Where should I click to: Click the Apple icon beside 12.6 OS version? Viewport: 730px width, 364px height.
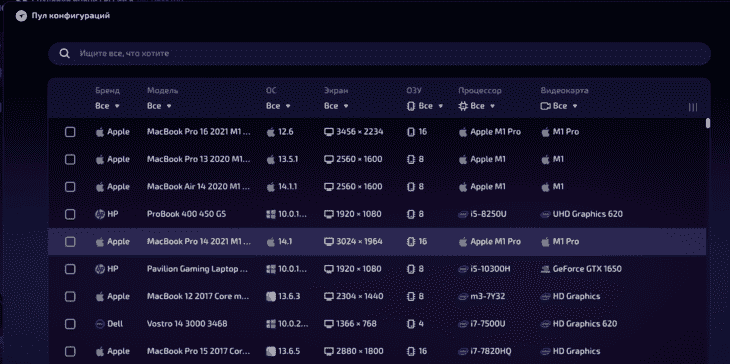(270, 132)
